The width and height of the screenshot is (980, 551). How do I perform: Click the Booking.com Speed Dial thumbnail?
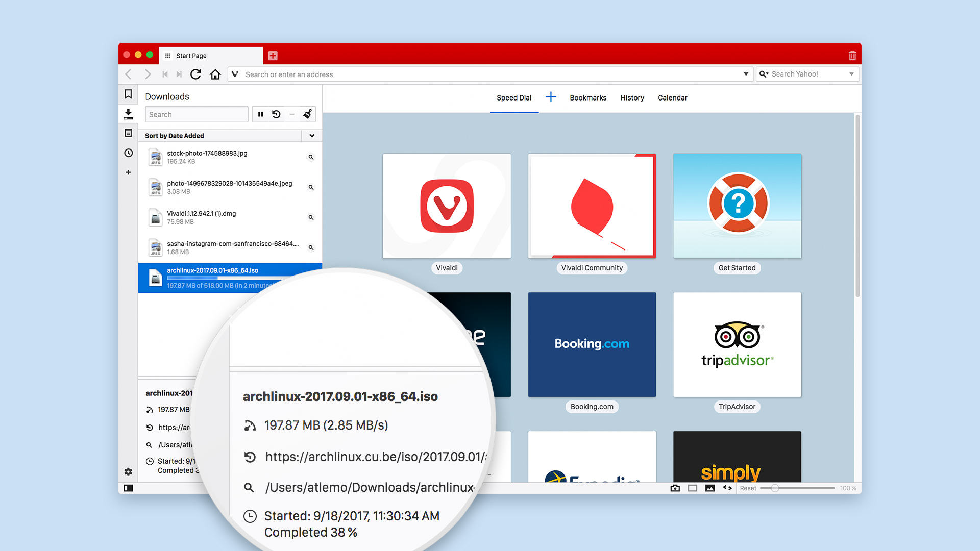coord(592,344)
